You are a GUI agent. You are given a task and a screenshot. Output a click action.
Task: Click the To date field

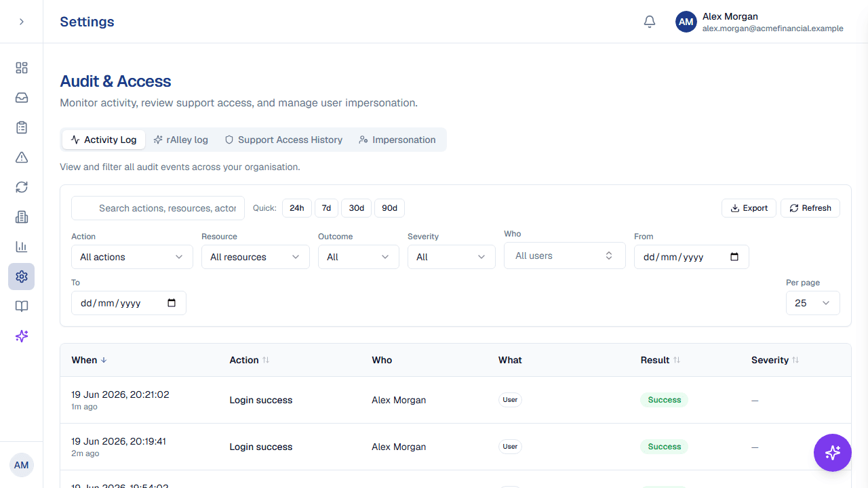(129, 303)
